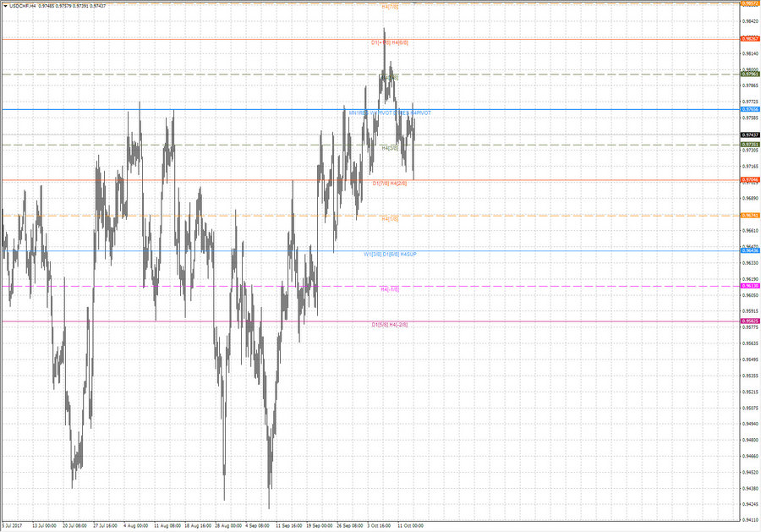Click the MN1RES W1PIVOT D1RES H4PIVOT label
The width and height of the screenshot is (761, 532).
pyautogui.click(x=390, y=113)
